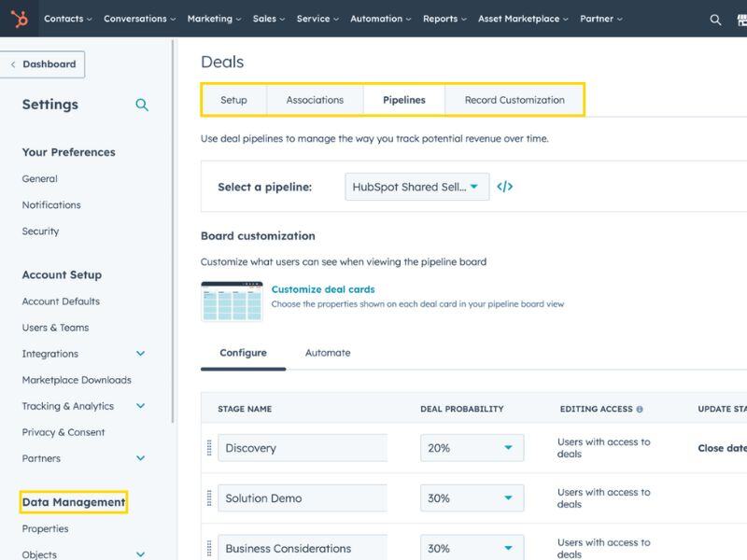Click the pipeline embed code icon
This screenshot has width=747, height=560.
tap(504, 187)
